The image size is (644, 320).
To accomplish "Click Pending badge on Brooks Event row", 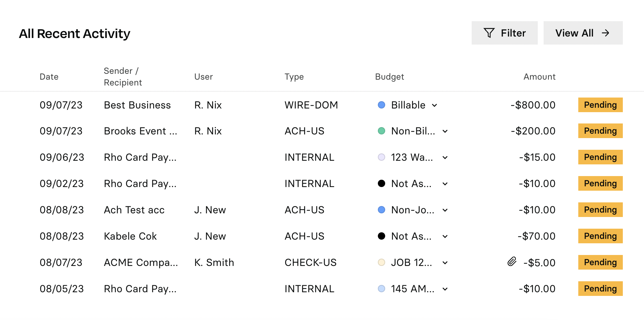I will coord(600,131).
